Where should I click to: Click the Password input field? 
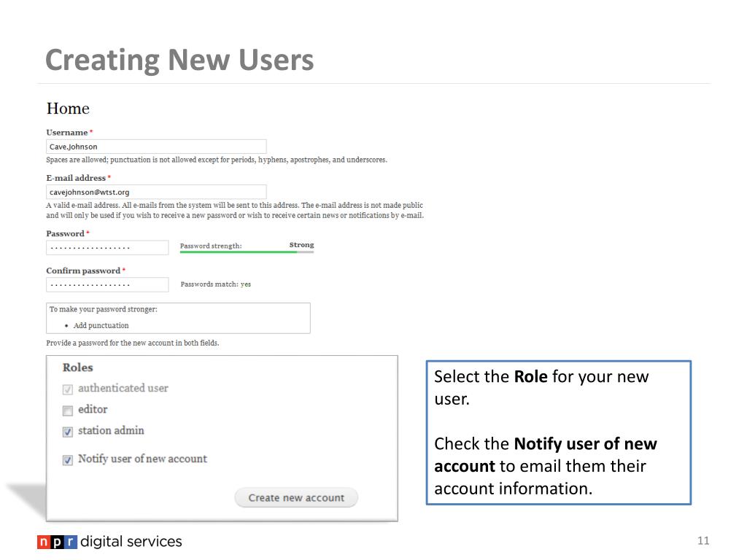click(x=107, y=248)
